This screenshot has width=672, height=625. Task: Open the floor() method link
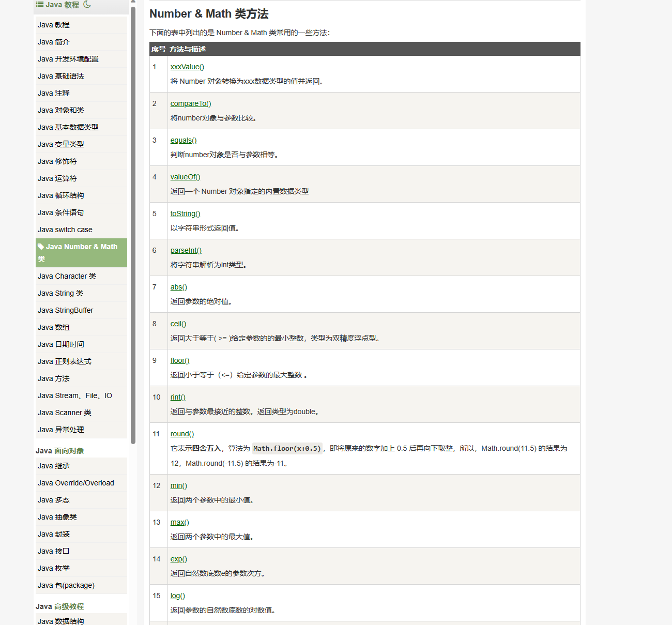coord(180,360)
